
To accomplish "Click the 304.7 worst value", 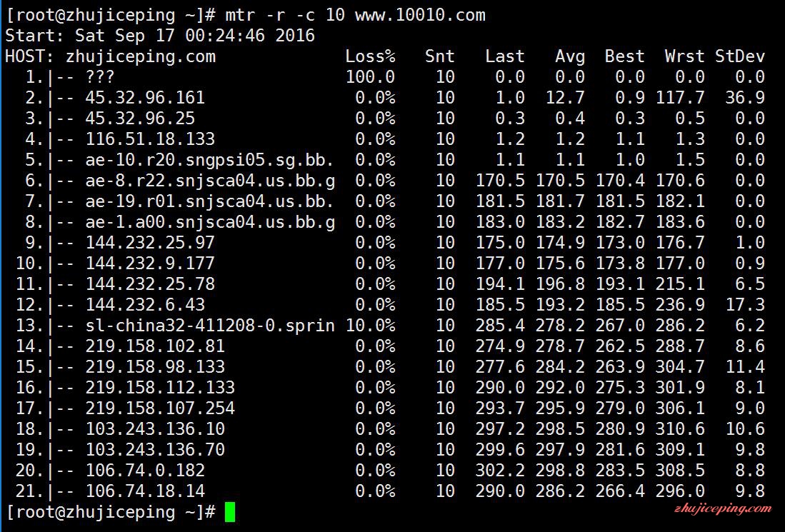I will click(x=681, y=367).
